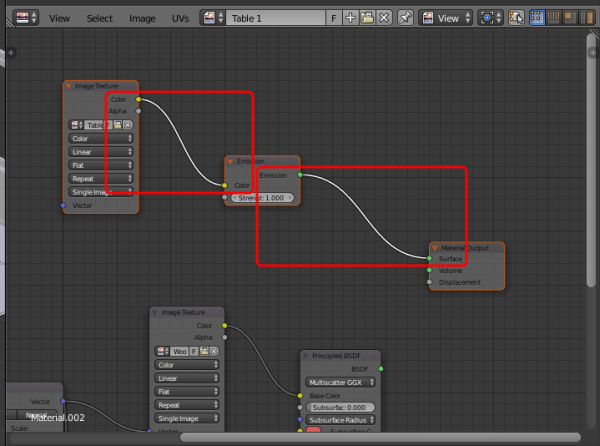The width and height of the screenshot is (600, 446).
Task: Click the Woo image name in lower node
Action: click(179, 351)
